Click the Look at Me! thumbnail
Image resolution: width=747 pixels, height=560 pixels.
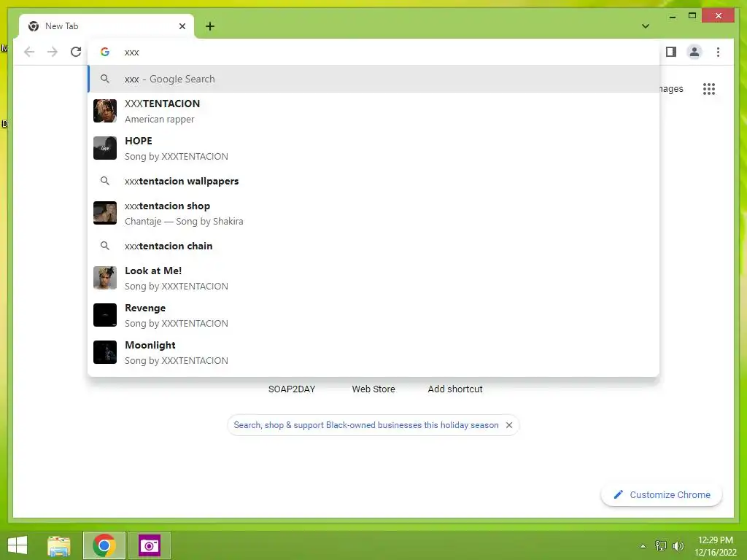pos(105,278)
